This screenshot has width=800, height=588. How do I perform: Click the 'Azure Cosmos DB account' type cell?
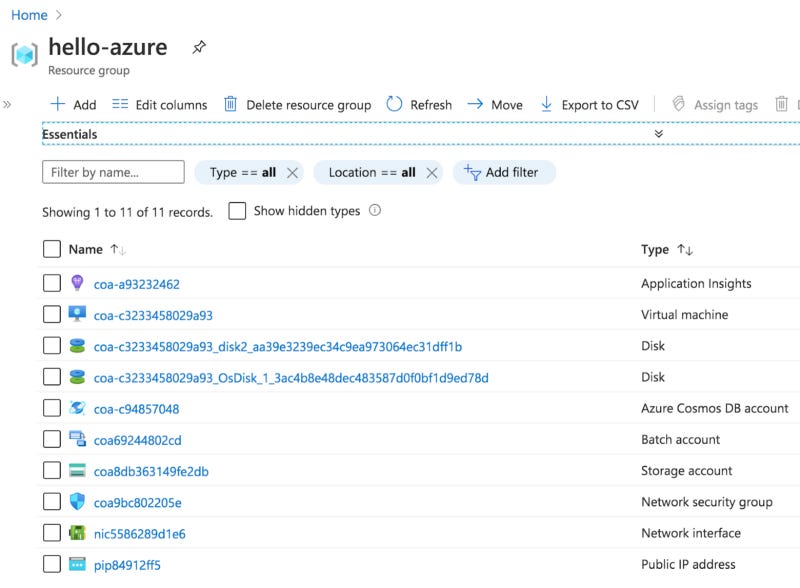click(x=714, y=408)
